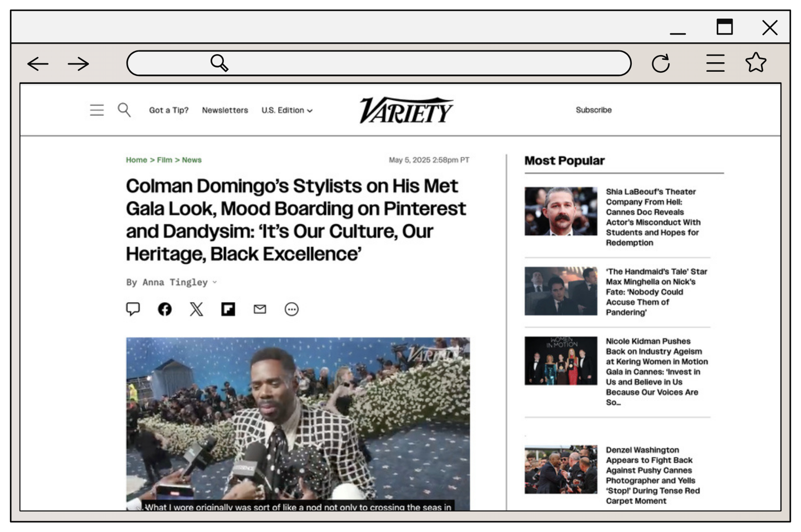Open the hamburger menu on Variety's site
The width and height of the screenshot is (801, 532).
(x=97, y=110)
